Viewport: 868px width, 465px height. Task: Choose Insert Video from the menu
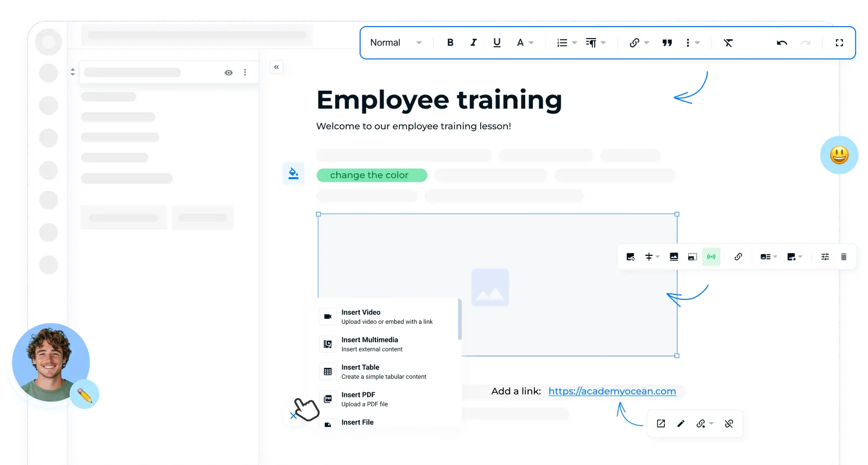click(388, 317)
